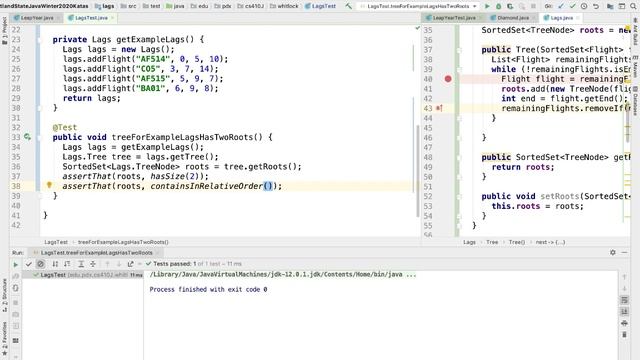Screen dimensions: 640x360
Task: Open the Project tool window side tab
Action: tap(4, 31)
